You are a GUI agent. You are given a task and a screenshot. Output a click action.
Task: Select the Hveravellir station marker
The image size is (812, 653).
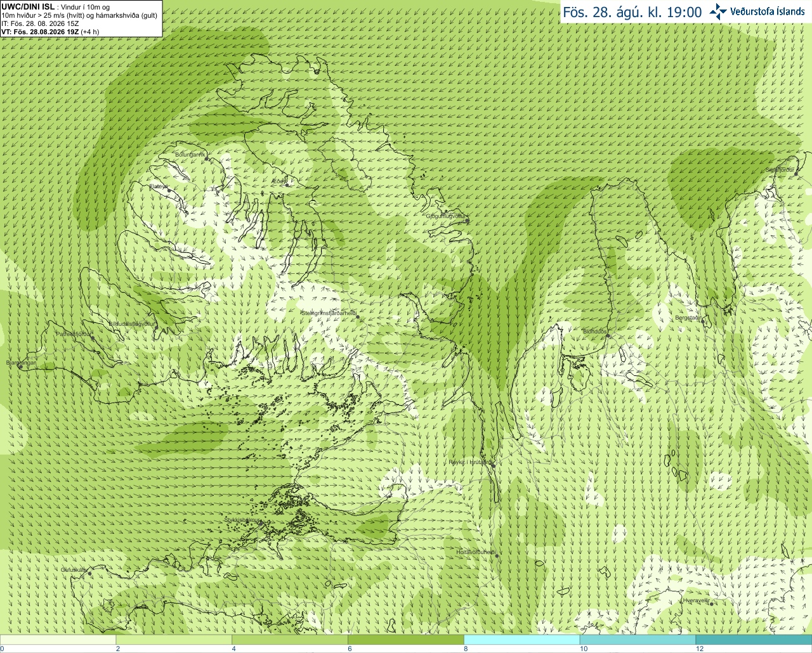pyautogui.click(x=712, y=604)
